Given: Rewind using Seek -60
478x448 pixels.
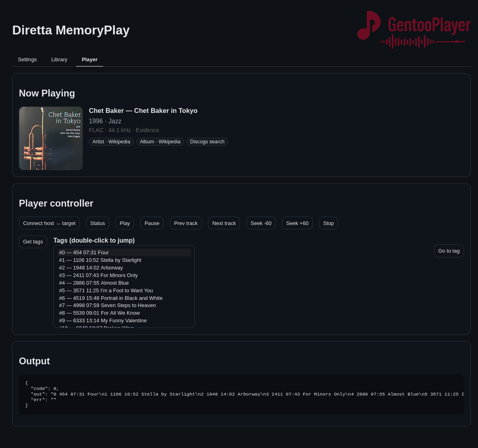Looking at the screenshot, I should pos(261,223).
